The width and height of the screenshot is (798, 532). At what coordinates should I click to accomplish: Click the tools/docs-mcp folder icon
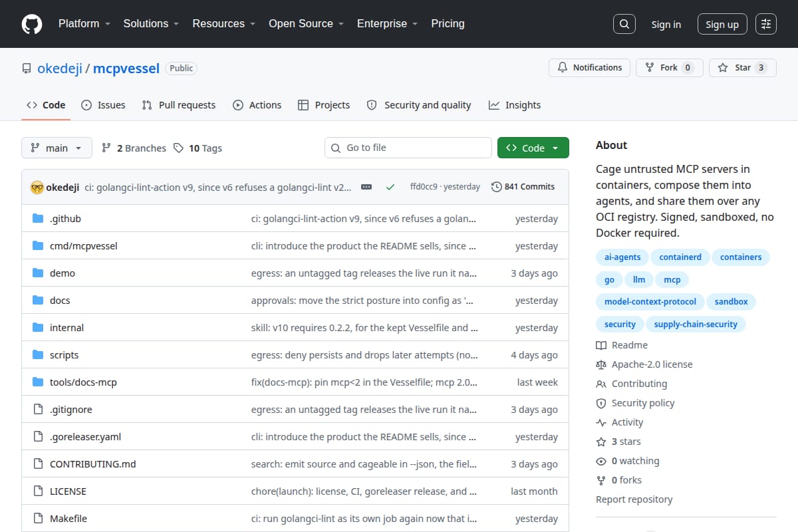pos(38,382)
